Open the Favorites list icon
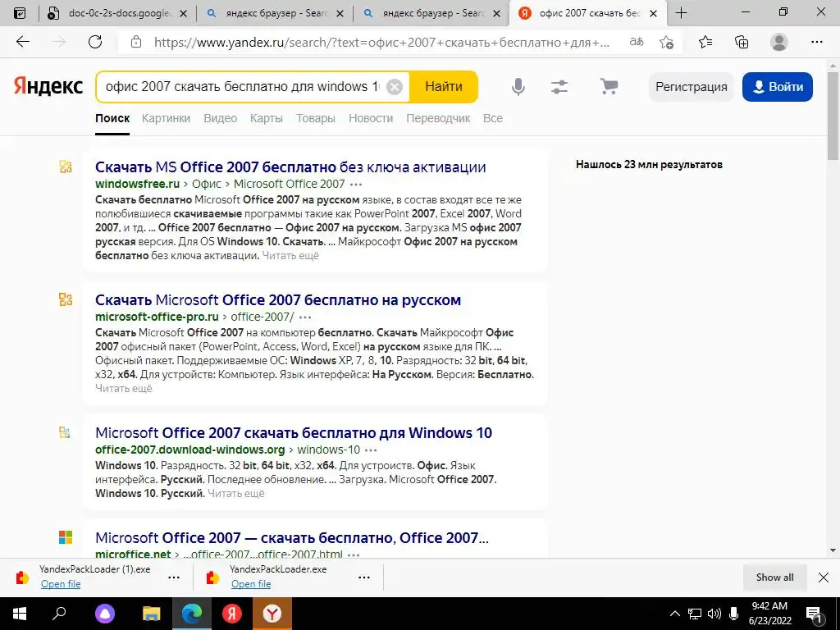Viewport: 840px width, 630px height. point(705,42)
